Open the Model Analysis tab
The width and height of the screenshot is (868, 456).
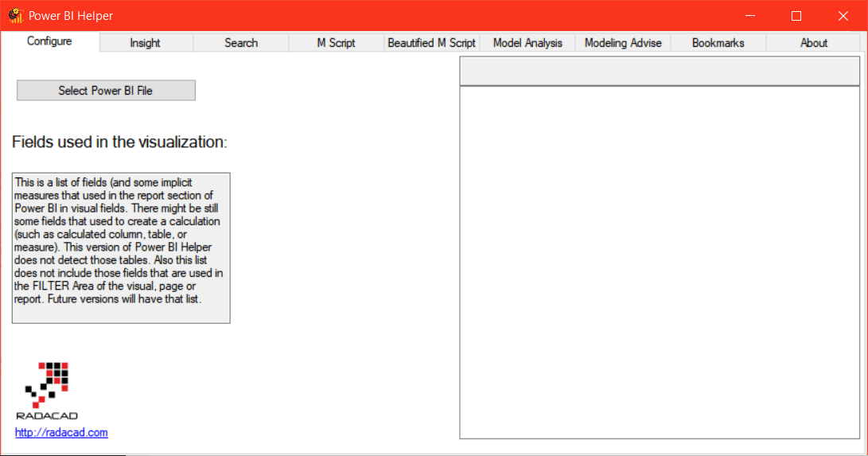click(x=527, y=43)
